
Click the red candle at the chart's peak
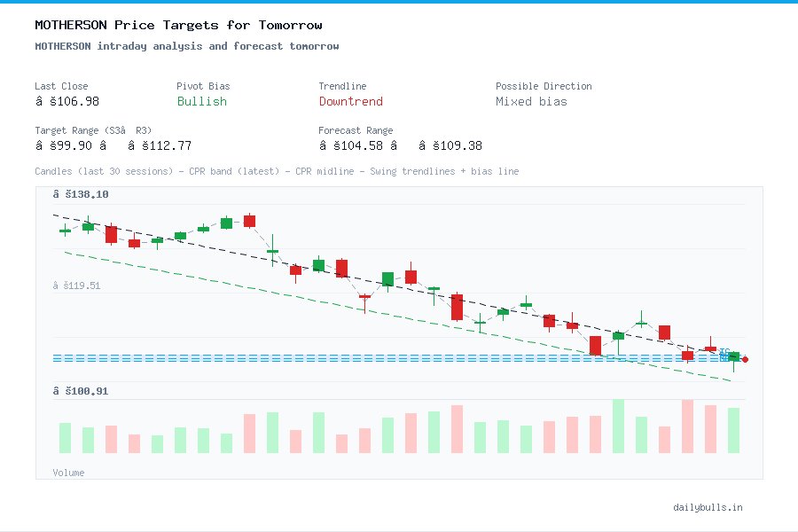[249, 222]
